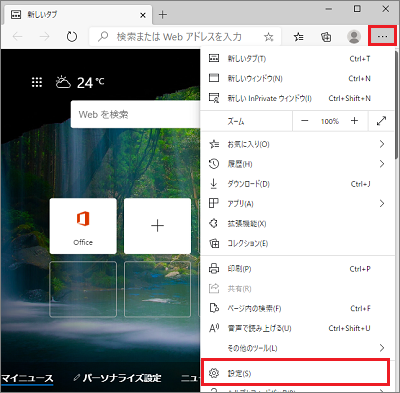Click the full screen arrow icon in zoom row

point(381,121)
